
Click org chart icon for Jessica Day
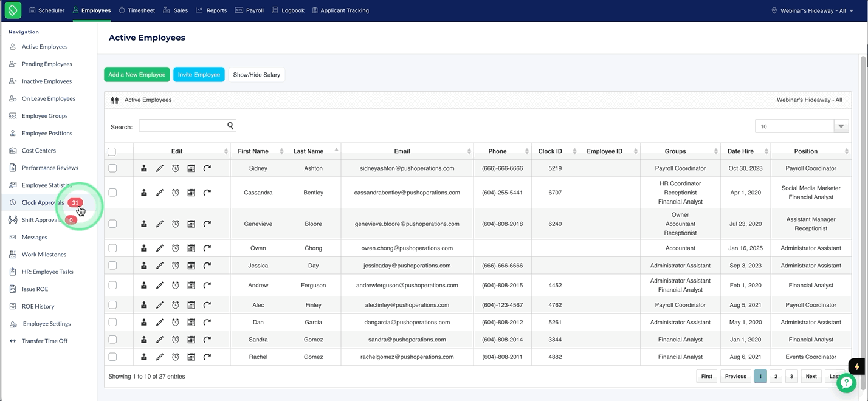[x=144, y=266]
